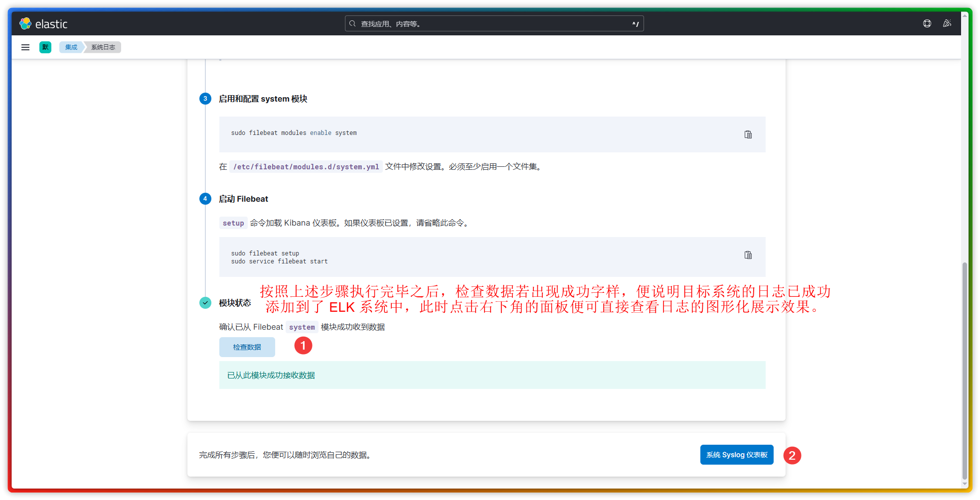The height and width of the screenshot is (500, 980).
Task: Open the Elastic home logo
Action: click(x=43, y=23)
